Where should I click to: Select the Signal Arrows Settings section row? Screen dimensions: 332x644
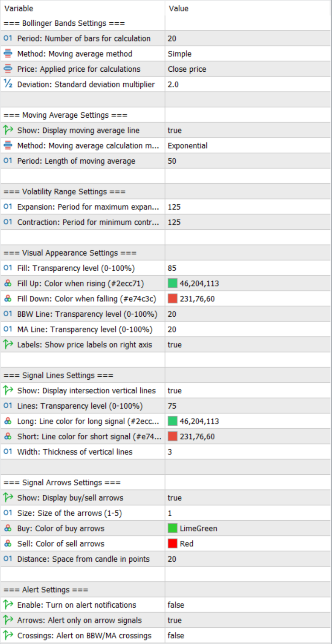pyautogui.click(x=166, y=483)
